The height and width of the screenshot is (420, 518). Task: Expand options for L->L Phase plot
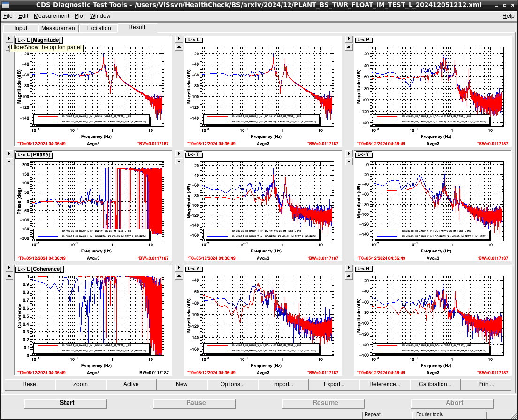tap(9, 153)
